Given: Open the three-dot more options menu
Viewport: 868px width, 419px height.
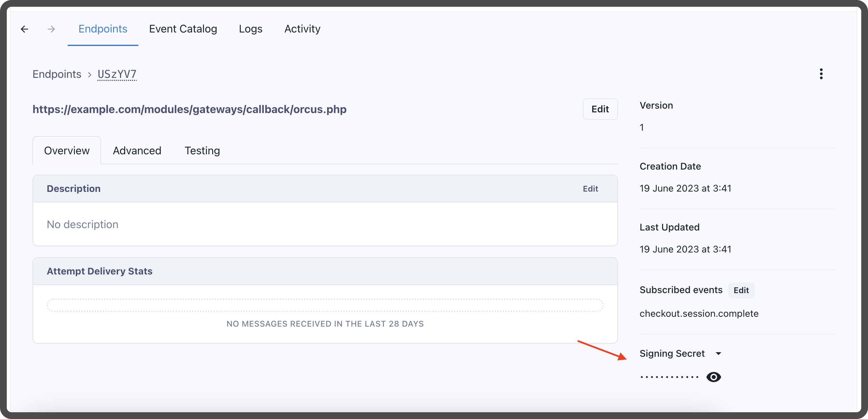Looking at the screenshot, I should coord(821,74).
